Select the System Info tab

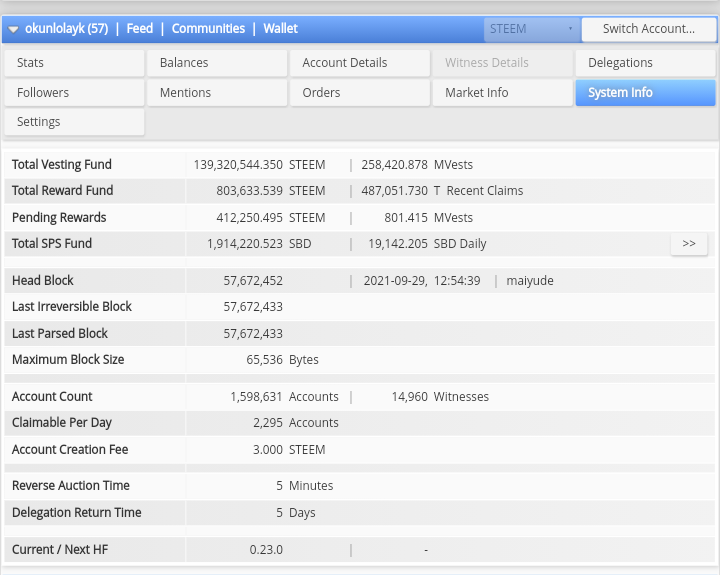[646, 93]
